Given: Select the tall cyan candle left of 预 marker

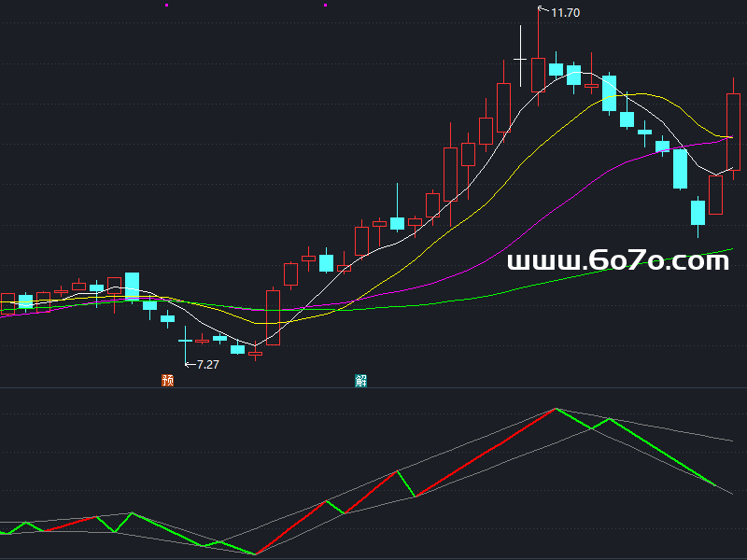Looking at the screenshot, I should coord(132,286).
